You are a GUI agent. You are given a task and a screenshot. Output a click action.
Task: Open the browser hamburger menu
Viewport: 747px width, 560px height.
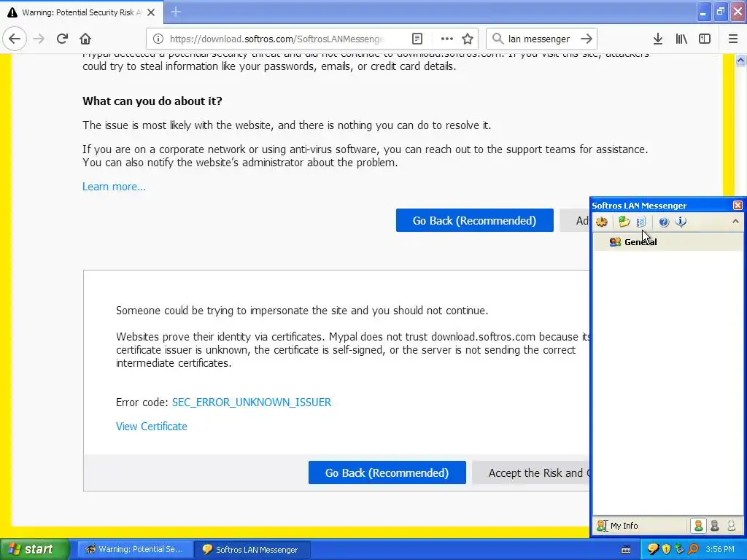tap(733, 39)
